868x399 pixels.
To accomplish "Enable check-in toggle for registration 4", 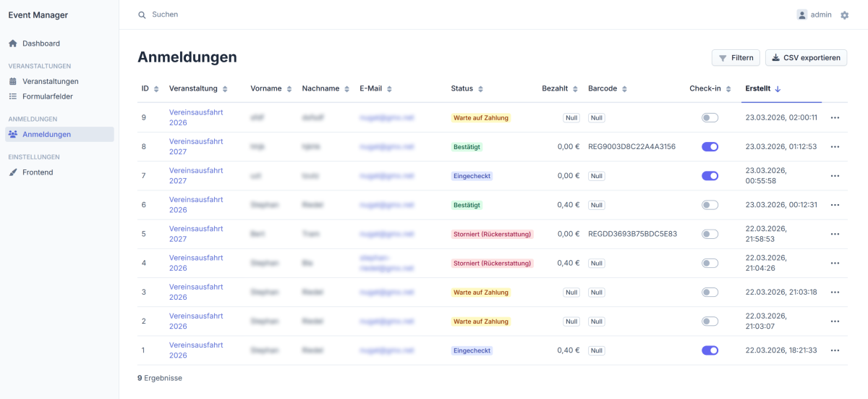I will 710,263.
